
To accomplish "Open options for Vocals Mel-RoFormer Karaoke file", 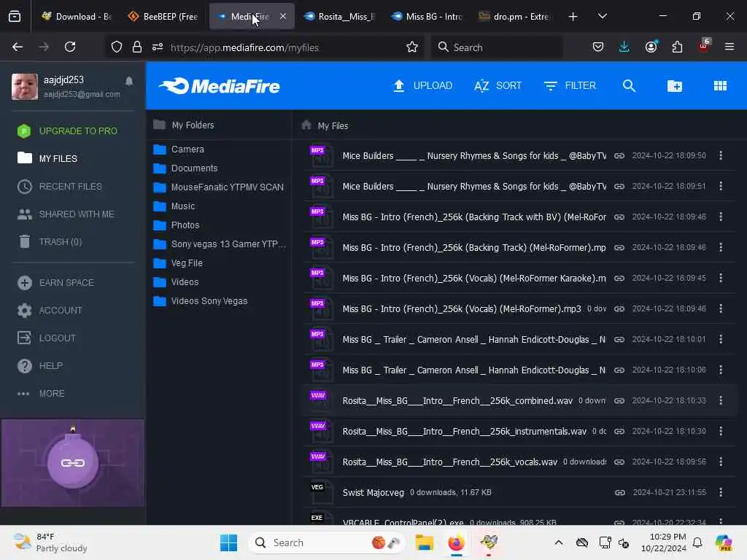I will click(721, 278).
